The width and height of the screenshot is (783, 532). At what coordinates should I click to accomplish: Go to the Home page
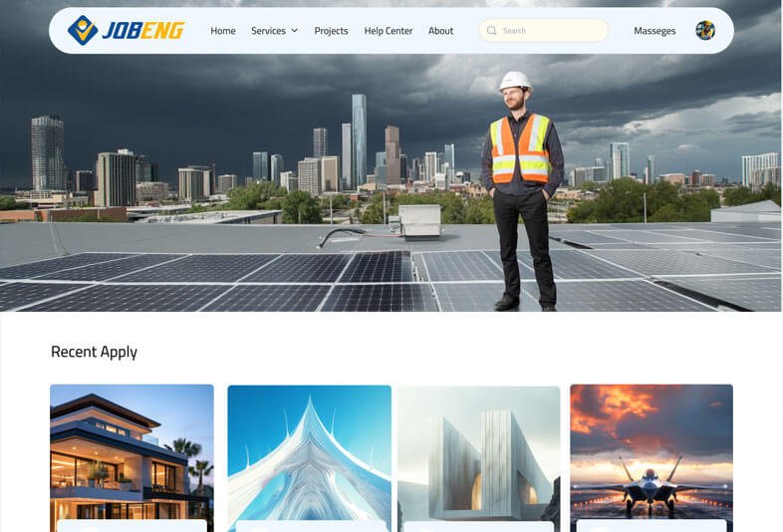point(223,31)
